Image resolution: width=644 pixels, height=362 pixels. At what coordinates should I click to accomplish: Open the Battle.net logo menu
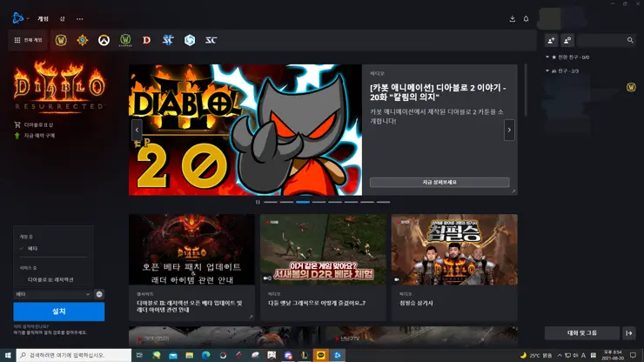pos(18,18)
